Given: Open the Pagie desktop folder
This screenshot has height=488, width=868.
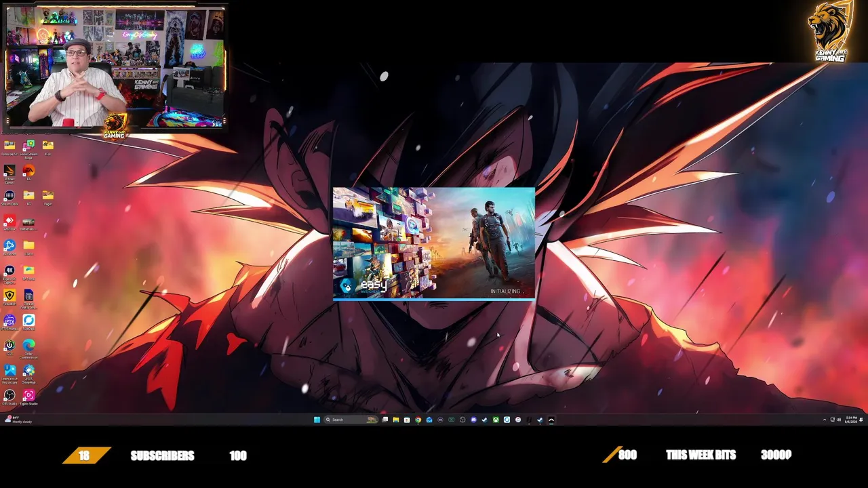Looking at the screenshot, I should tap(47, 198).
